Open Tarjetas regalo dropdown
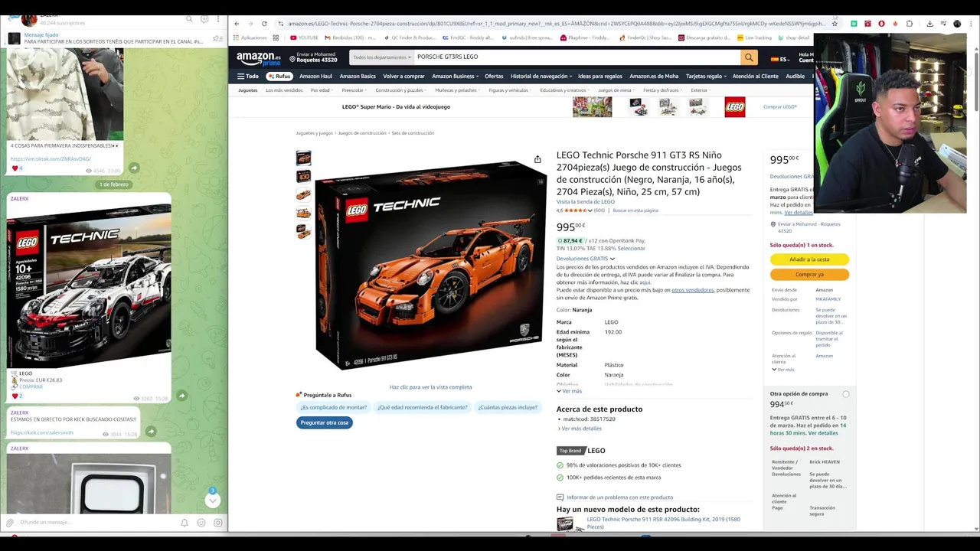This screenshot has height=551, width=980. (706, 77)
